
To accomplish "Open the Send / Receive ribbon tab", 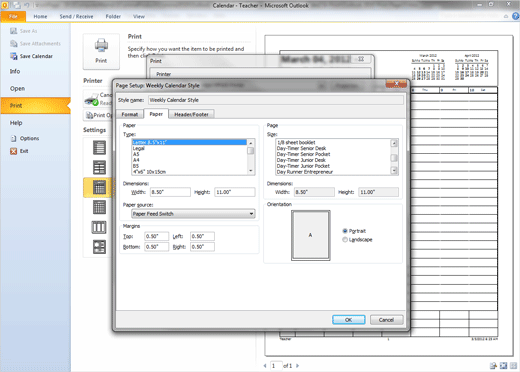I will (x=76, y=16).
